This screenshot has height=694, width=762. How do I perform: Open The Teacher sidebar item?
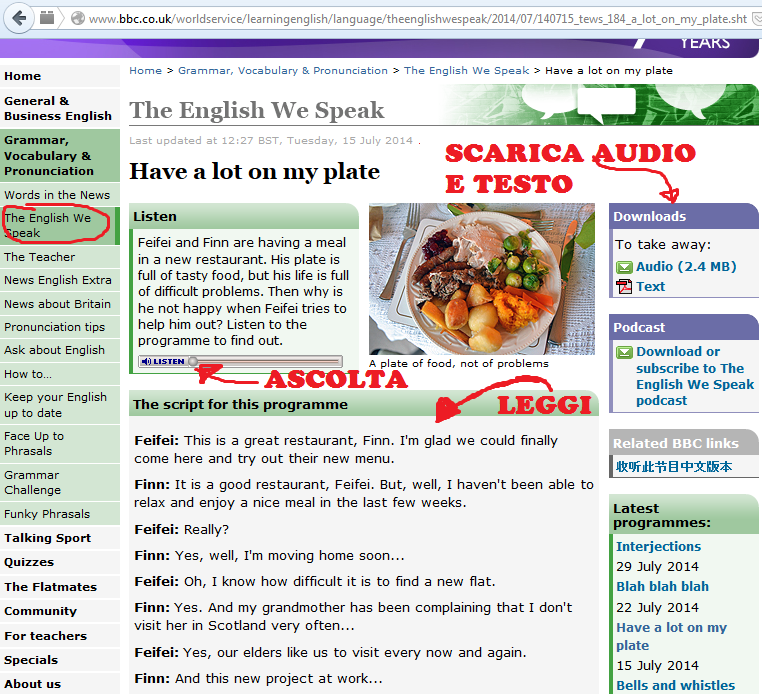click(x=60, y=257)
